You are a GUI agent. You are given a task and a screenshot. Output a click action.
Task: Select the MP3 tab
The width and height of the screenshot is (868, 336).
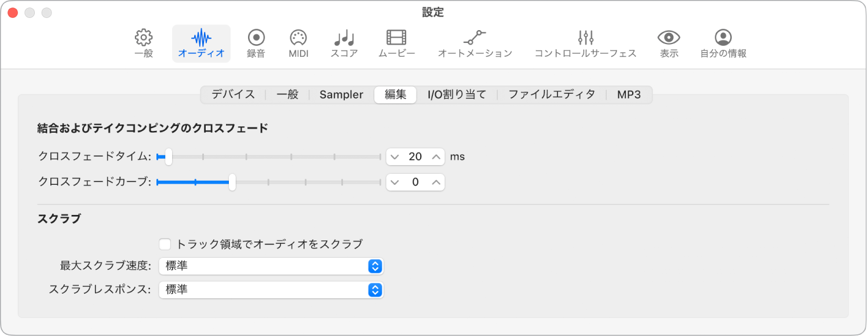629,94
